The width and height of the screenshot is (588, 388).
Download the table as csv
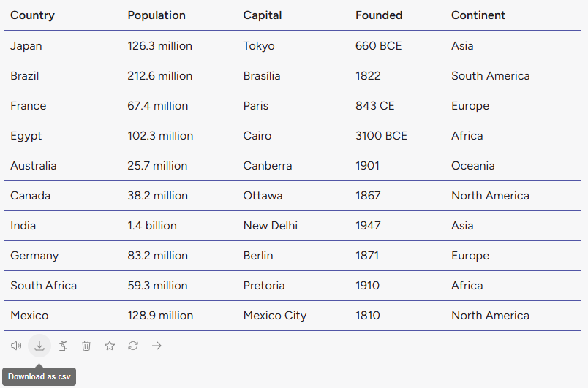39,346
